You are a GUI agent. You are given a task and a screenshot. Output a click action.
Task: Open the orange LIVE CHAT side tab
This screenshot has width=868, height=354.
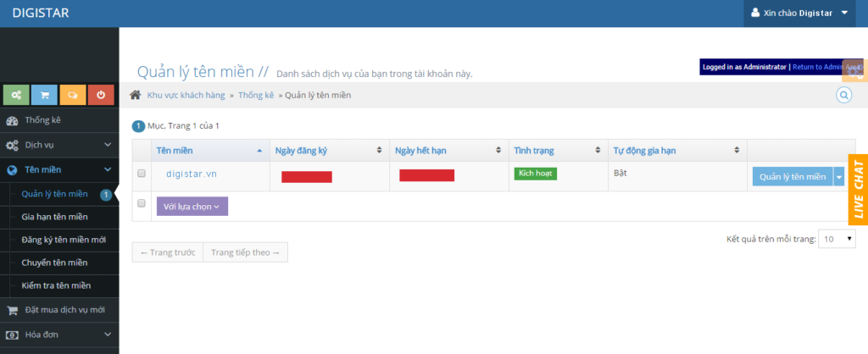click(858, 190)
